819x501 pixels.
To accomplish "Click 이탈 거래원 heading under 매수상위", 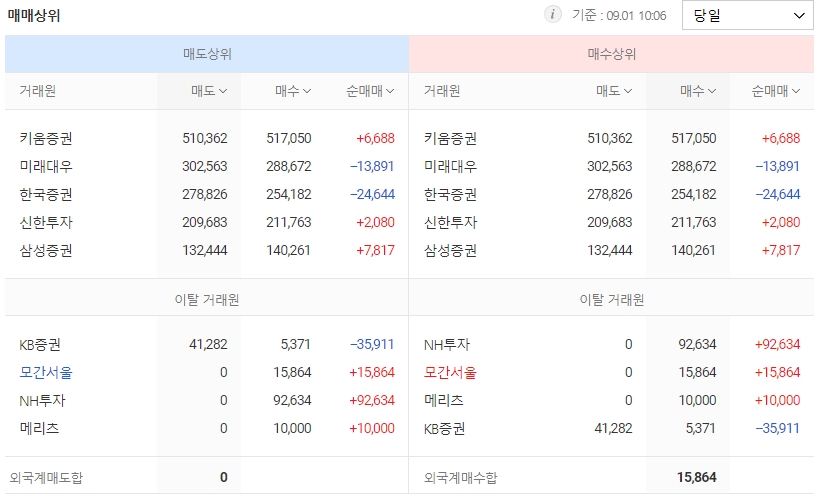I will click(612, 300).
